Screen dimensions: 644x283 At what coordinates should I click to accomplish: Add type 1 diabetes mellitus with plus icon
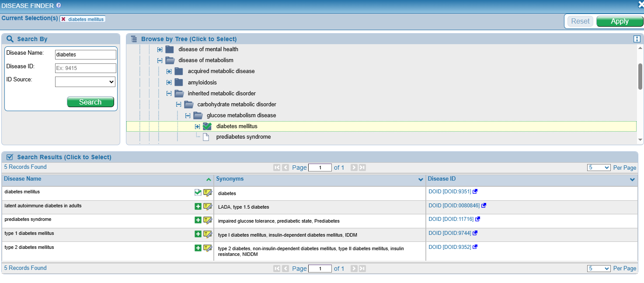click(x=198, y=234)
